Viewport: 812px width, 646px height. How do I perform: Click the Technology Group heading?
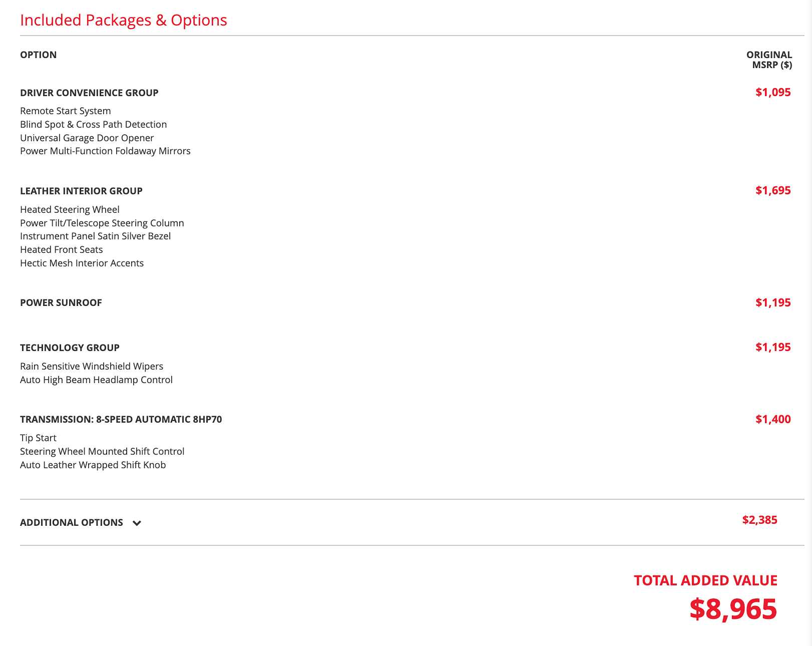[x=70, y=348]
